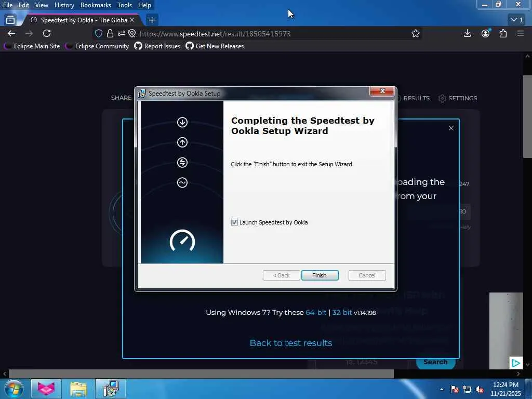Open the History menu

point(64,5)
